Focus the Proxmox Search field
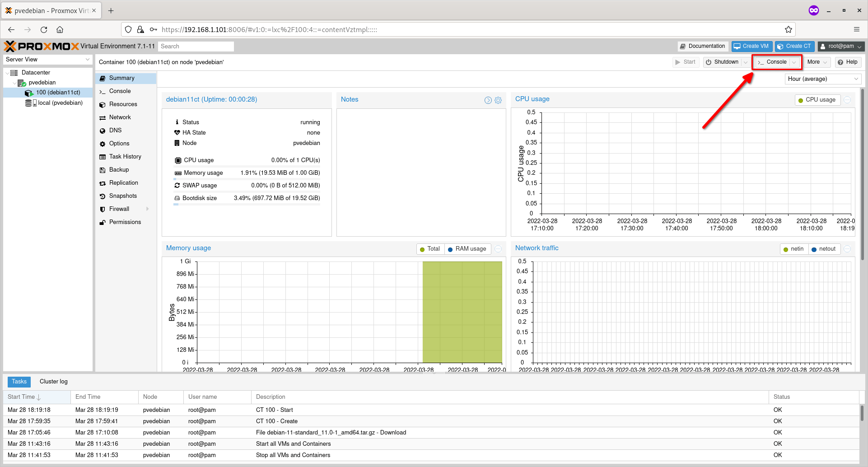 [196, 46]
